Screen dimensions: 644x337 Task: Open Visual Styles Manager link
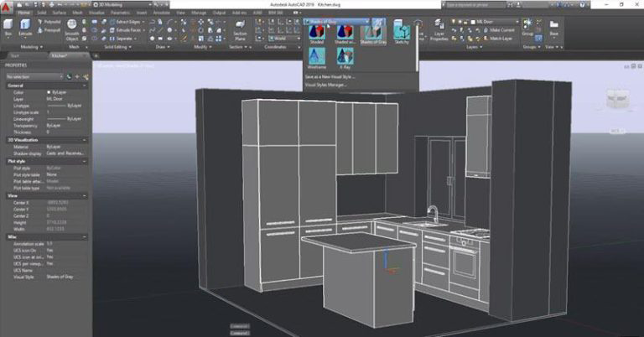click(325, 84)
